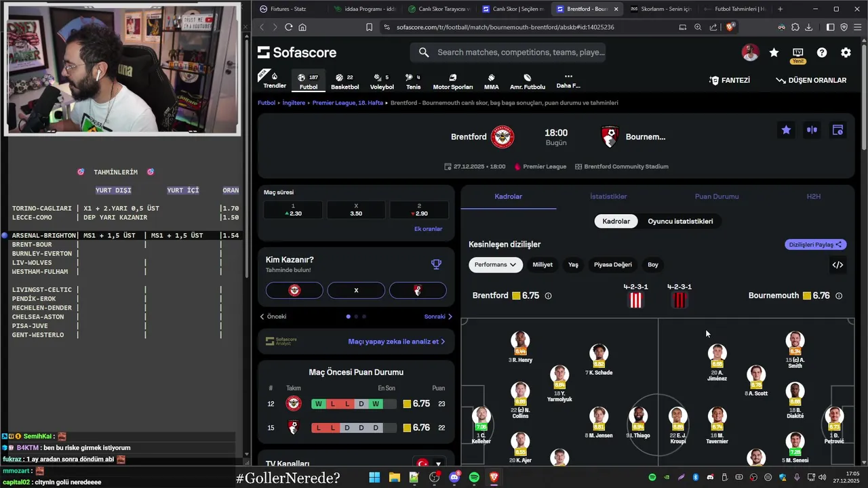Screen dimensions: 868x488
Task: Open Trendler sports category
Action: [x=275, y=81]
